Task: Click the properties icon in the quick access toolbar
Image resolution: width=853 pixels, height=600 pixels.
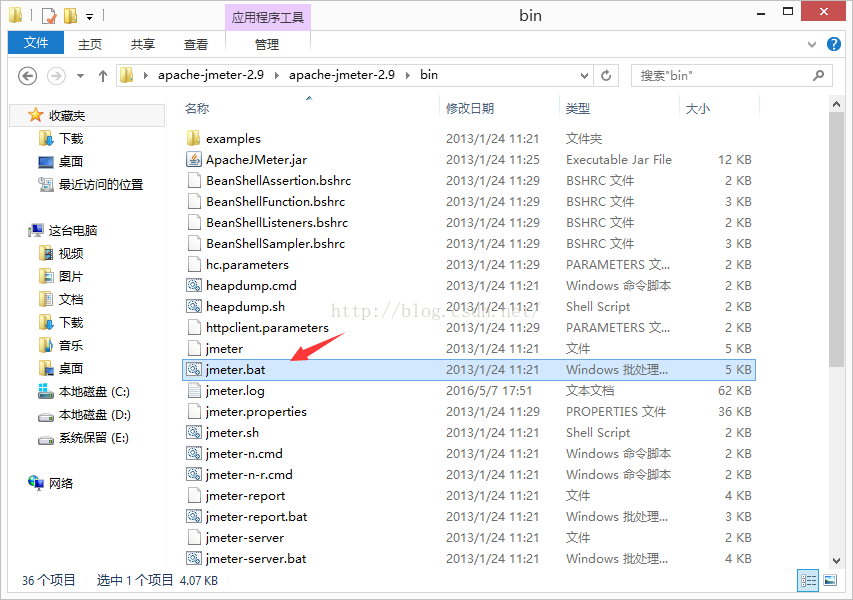Action: (x=49, y=16)
